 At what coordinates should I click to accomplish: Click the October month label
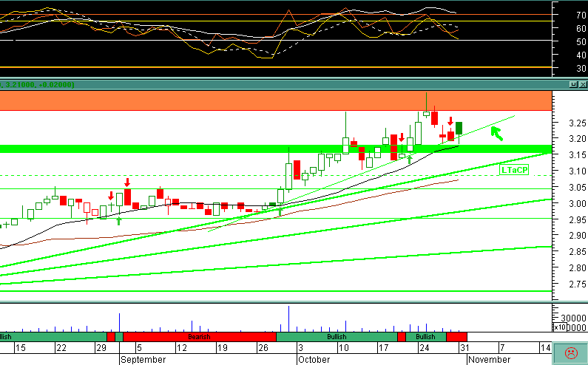(x=314, y=360)
